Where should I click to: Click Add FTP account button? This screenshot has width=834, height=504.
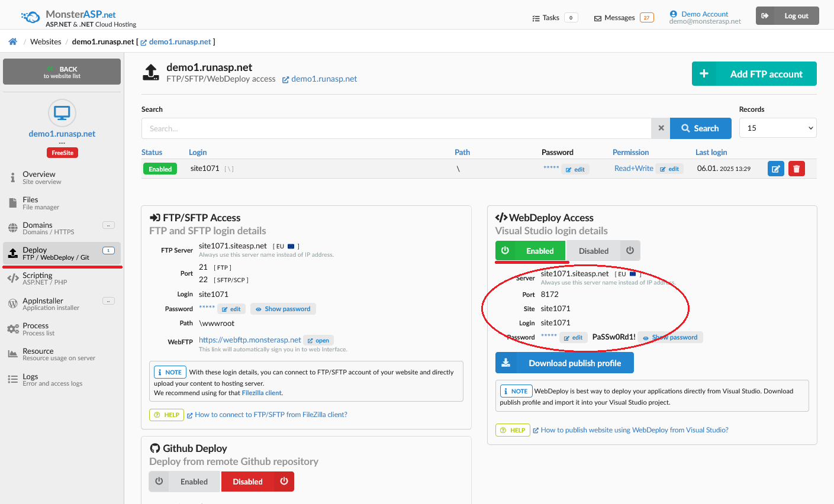pyautogui.click(x=754, y=74)
